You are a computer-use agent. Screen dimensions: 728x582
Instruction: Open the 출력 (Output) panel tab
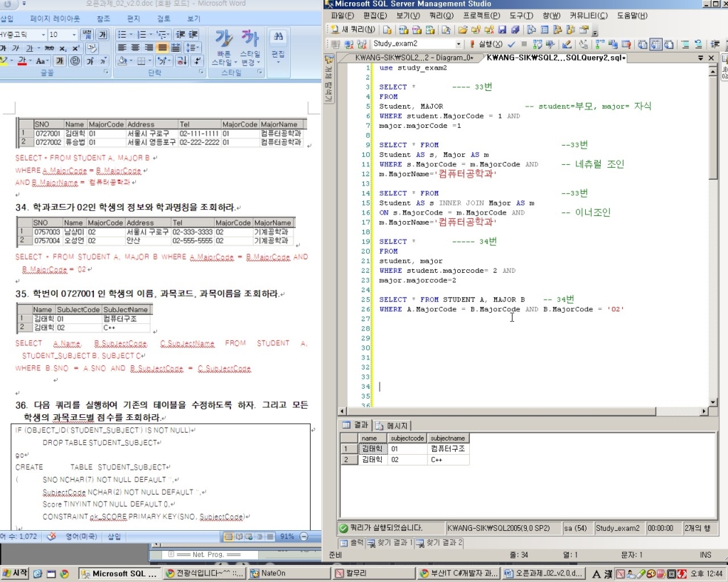coord(351,542)
